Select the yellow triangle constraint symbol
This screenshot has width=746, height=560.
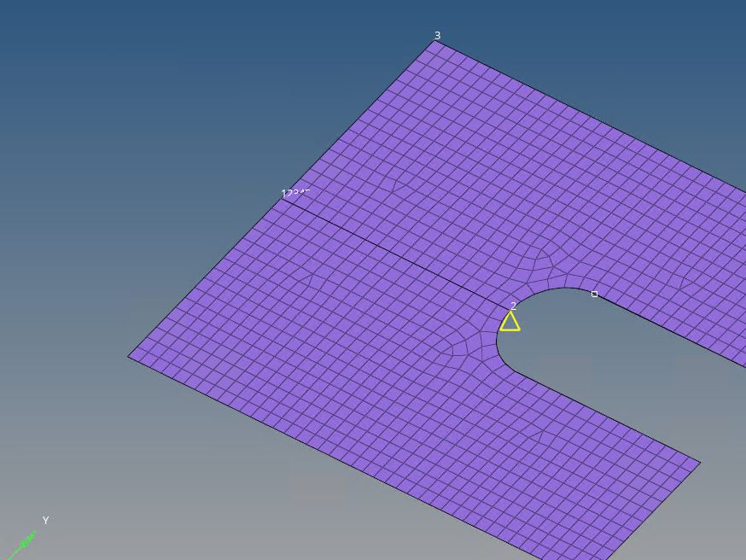point(510,322)
